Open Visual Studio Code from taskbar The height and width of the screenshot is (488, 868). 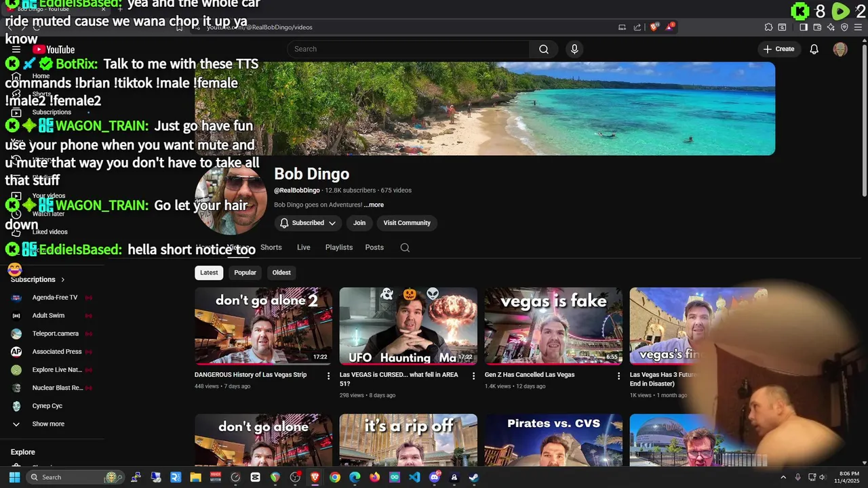click(414, 477)
